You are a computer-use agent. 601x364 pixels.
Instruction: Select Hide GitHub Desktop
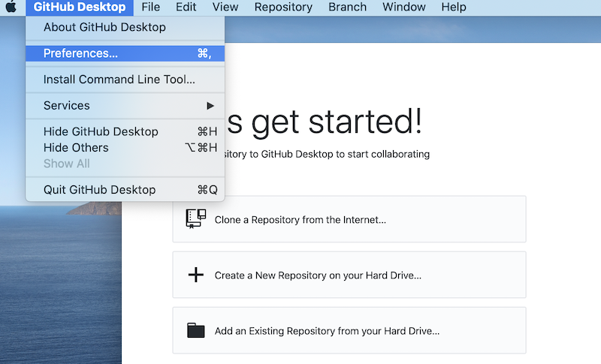[x=101, y=131]
